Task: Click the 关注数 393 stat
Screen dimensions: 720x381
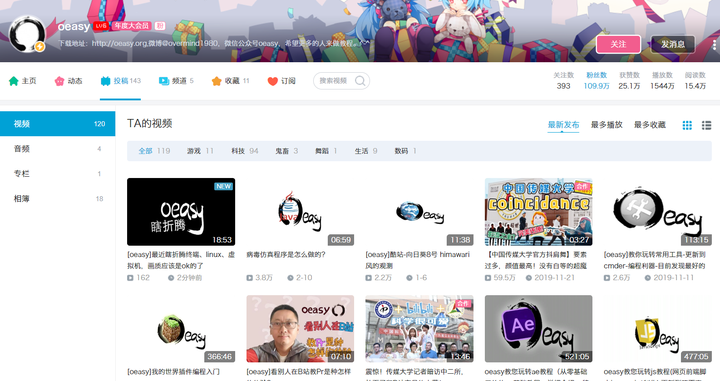Action: coord(563,81)
